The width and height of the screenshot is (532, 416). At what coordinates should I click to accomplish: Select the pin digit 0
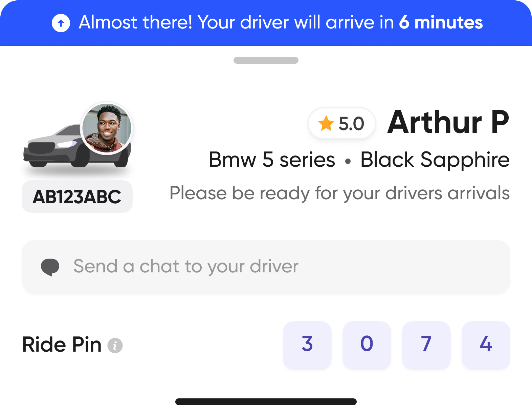[367, 345]
